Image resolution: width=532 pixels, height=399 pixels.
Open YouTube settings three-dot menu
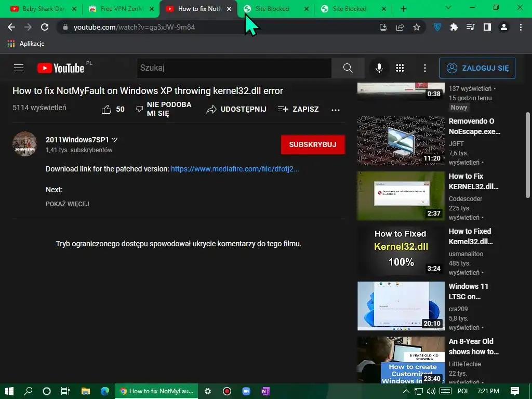425,68
